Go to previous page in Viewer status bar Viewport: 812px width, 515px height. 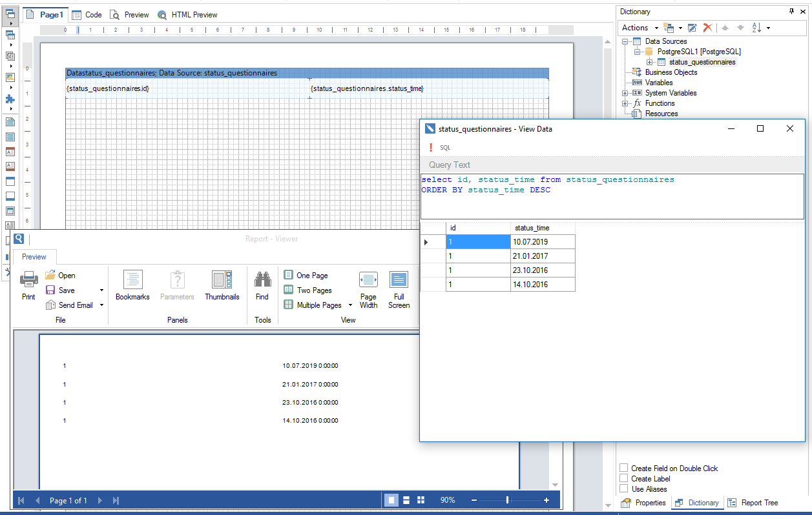tap(37, 500)
